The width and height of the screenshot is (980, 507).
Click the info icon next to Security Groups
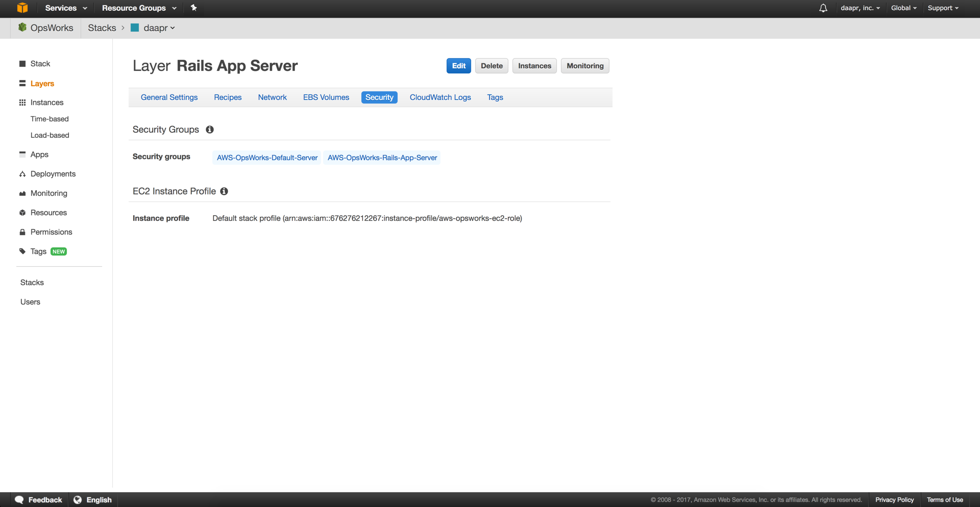(210, 130)
